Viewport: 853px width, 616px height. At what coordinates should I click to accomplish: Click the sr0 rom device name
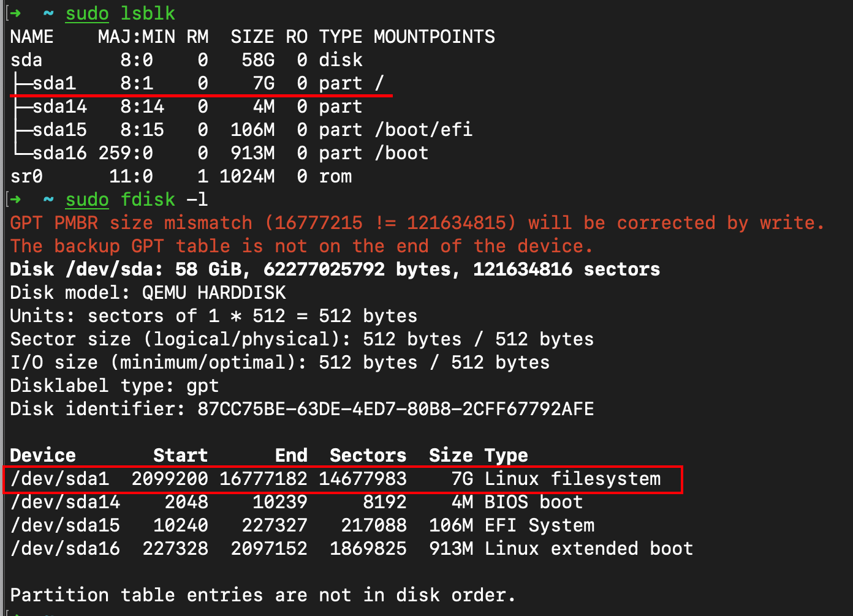point(26,176)
